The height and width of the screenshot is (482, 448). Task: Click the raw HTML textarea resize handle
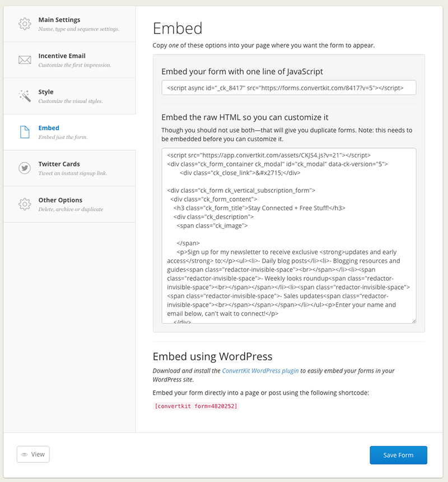coord(414,321)
